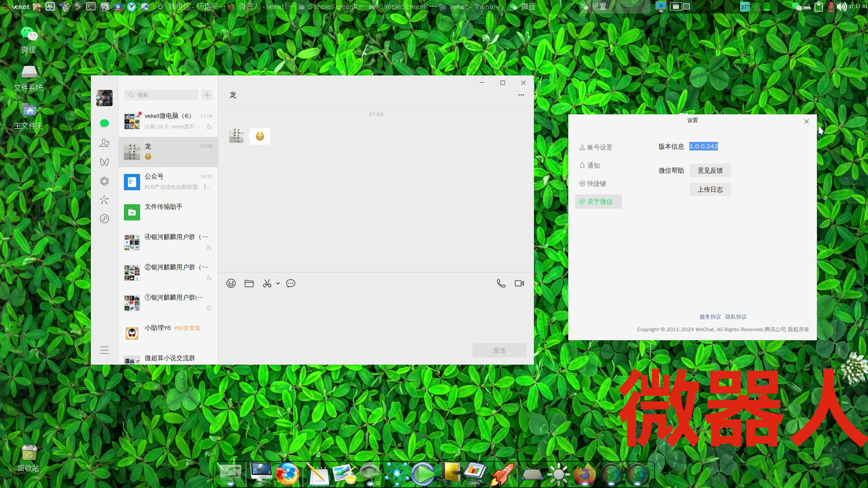Open the emoji picker in chat toolbar
Viewport: 868px width, 488px height.
[231, 283]
